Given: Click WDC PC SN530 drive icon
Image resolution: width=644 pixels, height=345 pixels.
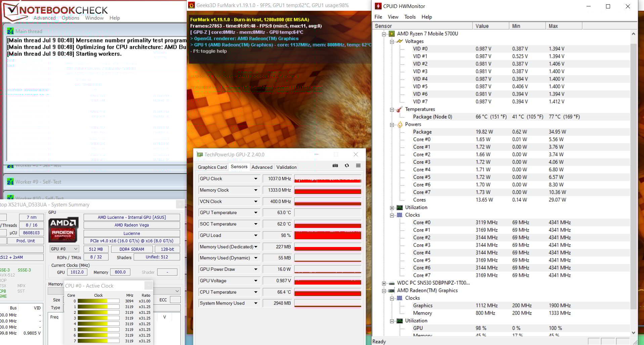Looking at the screenshot, I should click(392, 283).
